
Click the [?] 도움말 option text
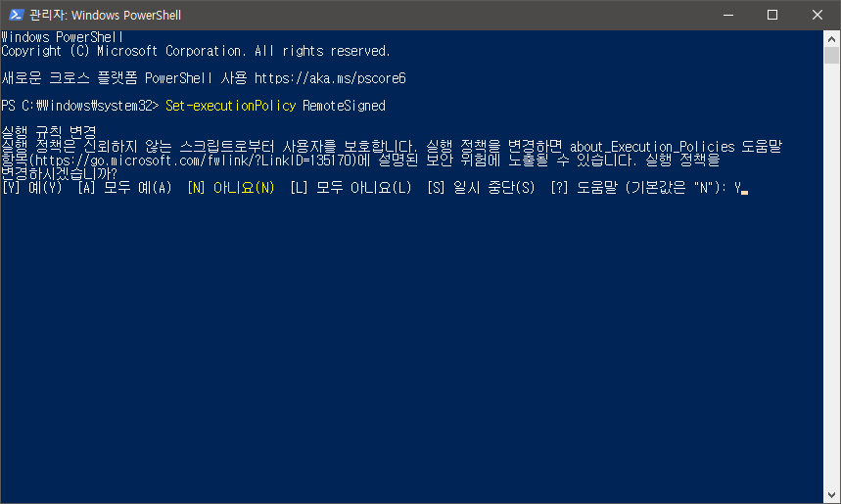[584, 188]
